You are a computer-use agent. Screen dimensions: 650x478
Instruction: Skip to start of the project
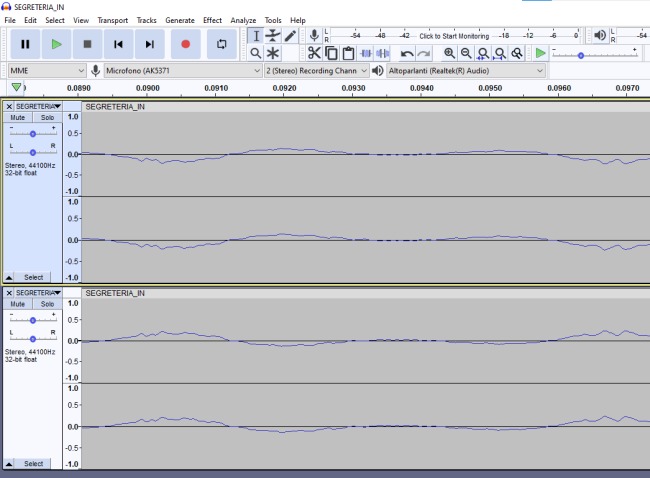click(x=118, y=44)
